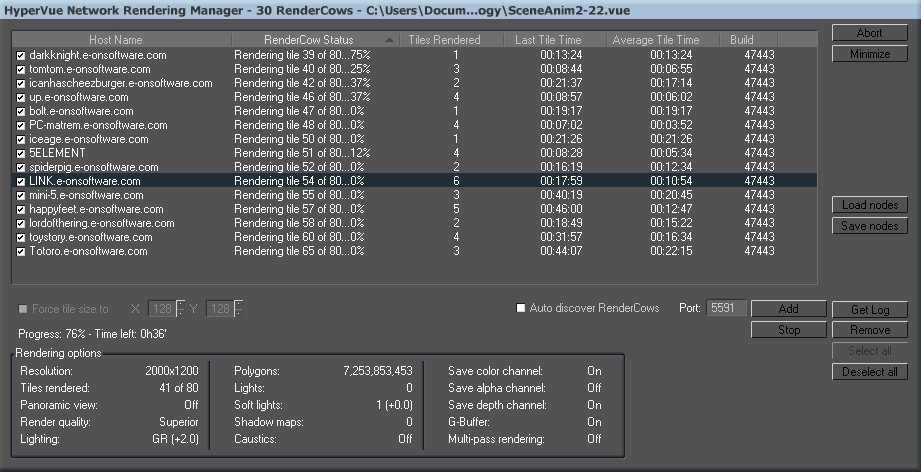Screen dimensions: 921x472
Task: Click Save nodes button
Action: 870,226
